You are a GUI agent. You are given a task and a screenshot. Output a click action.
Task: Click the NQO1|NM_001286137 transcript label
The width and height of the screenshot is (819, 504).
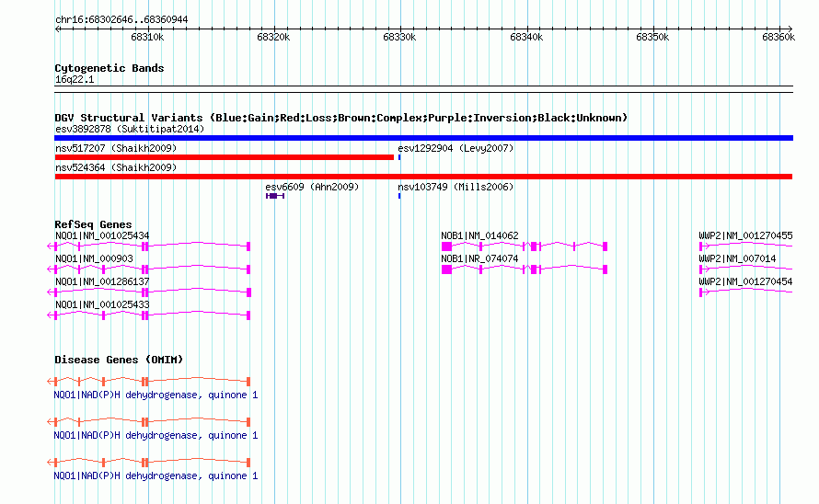click(102, 281)
